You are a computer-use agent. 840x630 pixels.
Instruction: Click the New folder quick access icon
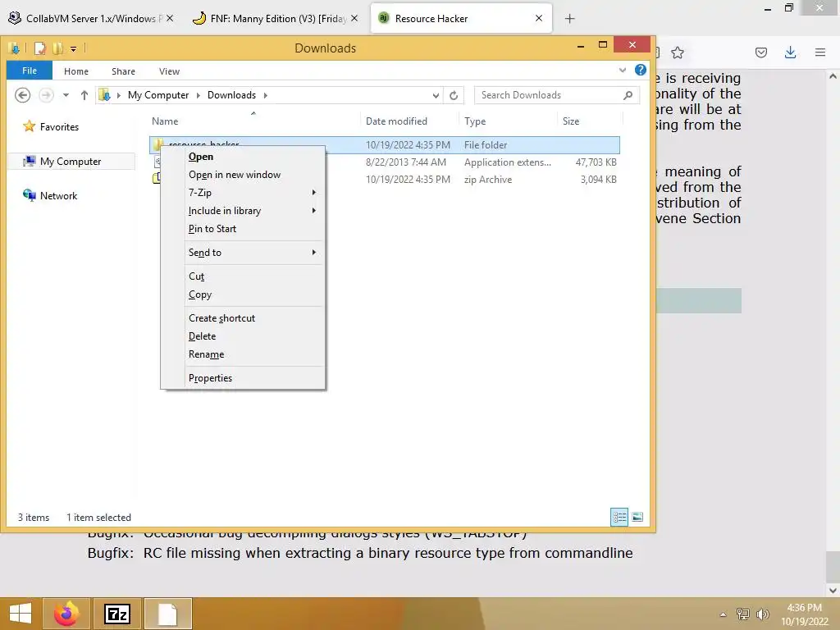(x=57, y=48)
